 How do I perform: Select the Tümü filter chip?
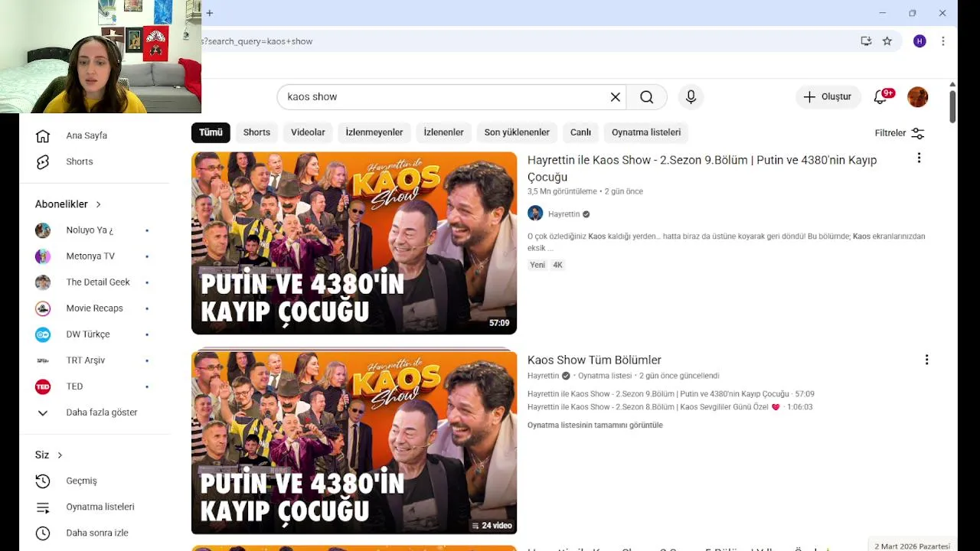(211, 132)
